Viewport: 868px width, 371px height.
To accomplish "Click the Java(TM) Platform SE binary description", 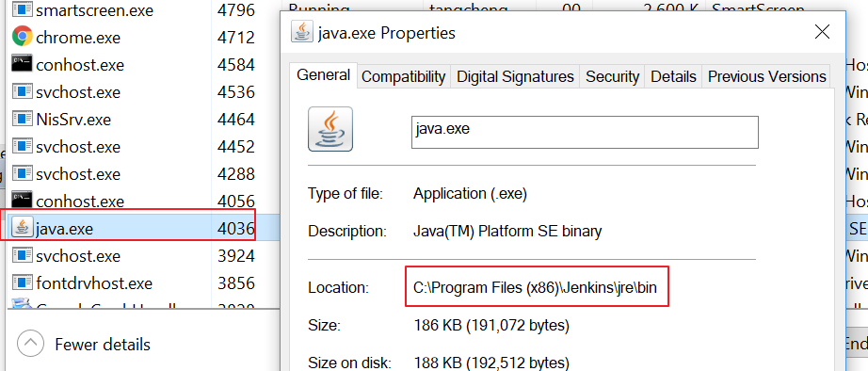I will [x=507, y=231].
